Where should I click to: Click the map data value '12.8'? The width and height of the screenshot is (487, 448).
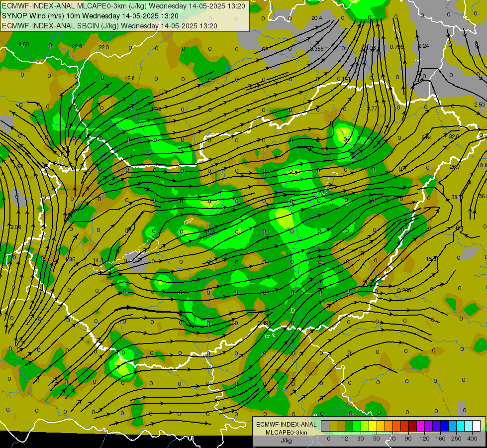pyautogui.click(x=129, y=78)
